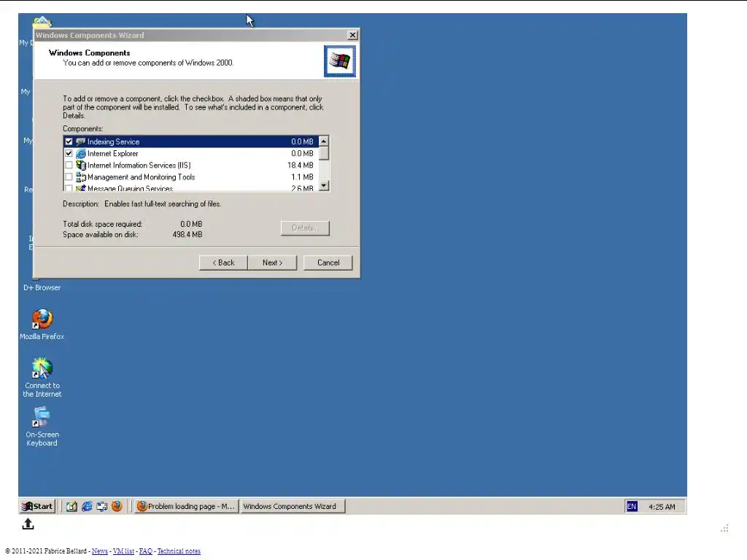This screenshot has width=747, height=560.
Task: Uncheck the Internet Explorer component checkbox
Action: (69, 154)
